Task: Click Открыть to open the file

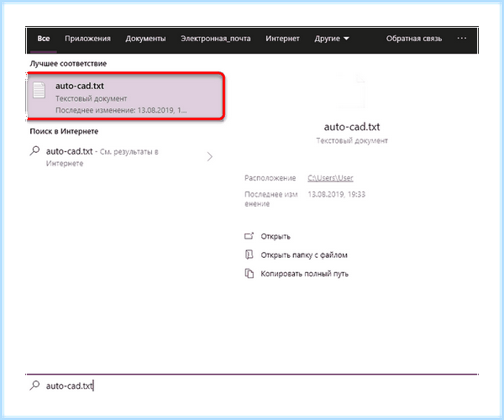Action: tap(276, 237)
